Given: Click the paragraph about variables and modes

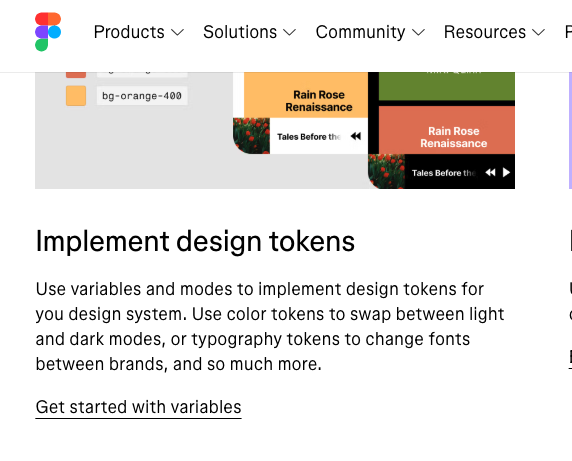Looking at the screenshot, I should (270, 326).
